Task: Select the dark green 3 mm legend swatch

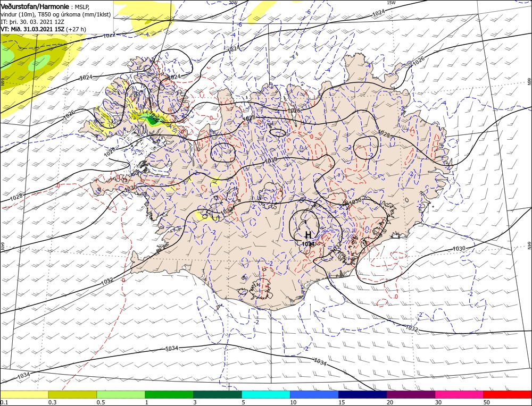Action: point(218,394)
